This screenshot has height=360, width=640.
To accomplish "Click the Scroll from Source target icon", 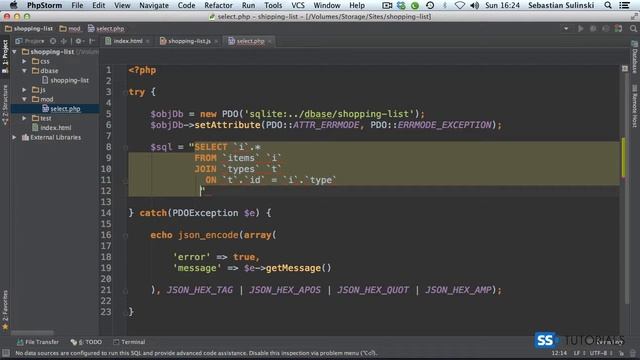I will coord(53,41).
